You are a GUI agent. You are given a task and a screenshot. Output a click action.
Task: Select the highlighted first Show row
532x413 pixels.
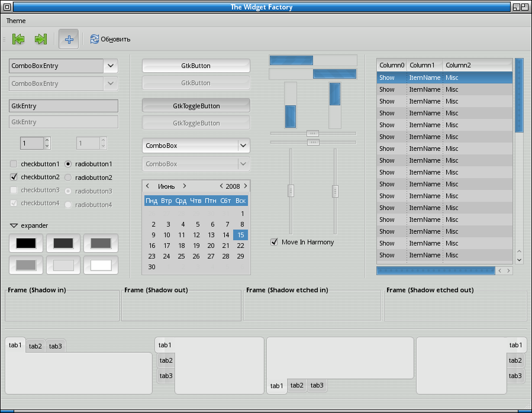pyautogui.click(x=444, y=78)
